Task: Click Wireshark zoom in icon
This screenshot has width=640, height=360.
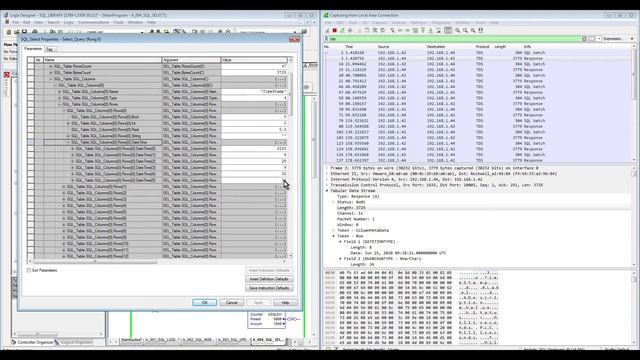Action: [458, 31]
